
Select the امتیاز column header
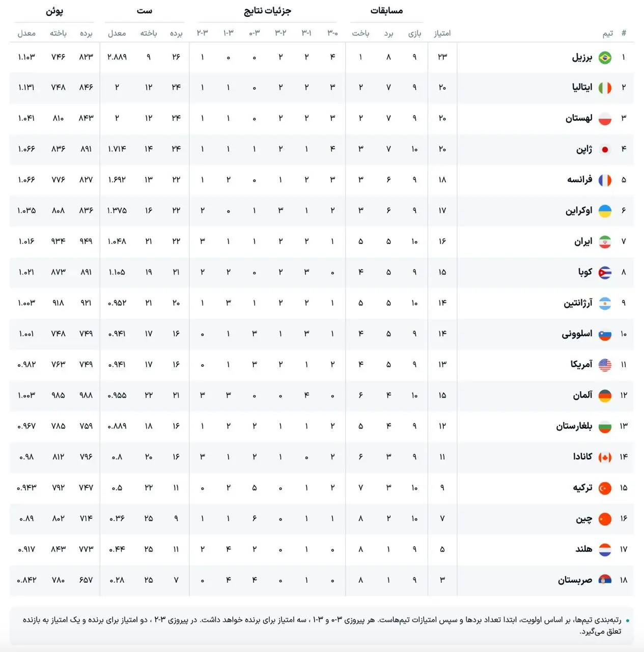click(x=442, y=33)
